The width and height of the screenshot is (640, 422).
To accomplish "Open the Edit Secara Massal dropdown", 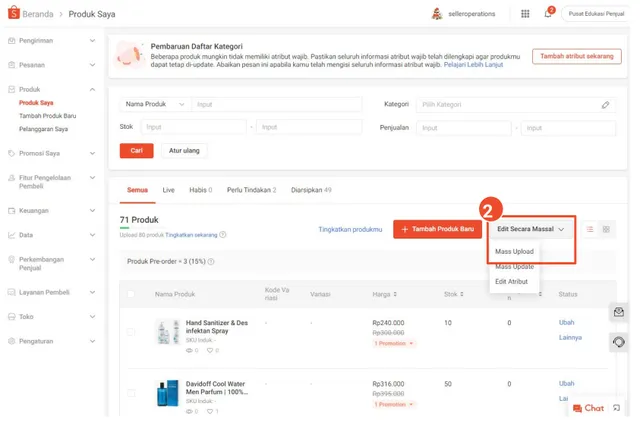I will (531, 229).
